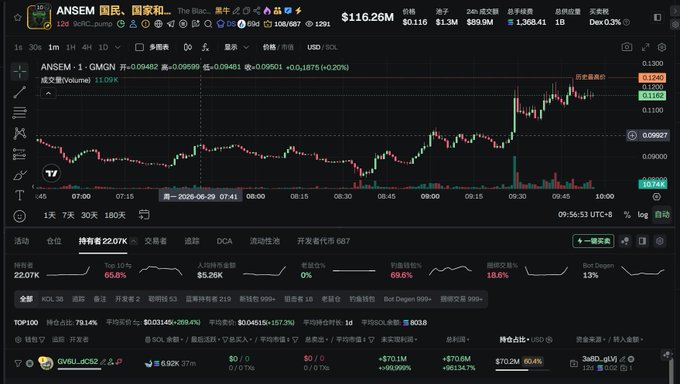
Task: Toggle percent scale on the chart
Action: click(627, 215)
